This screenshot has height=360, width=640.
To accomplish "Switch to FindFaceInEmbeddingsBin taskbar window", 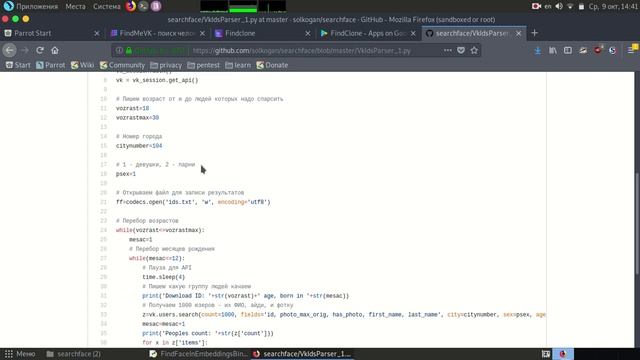I will point(198,354).
